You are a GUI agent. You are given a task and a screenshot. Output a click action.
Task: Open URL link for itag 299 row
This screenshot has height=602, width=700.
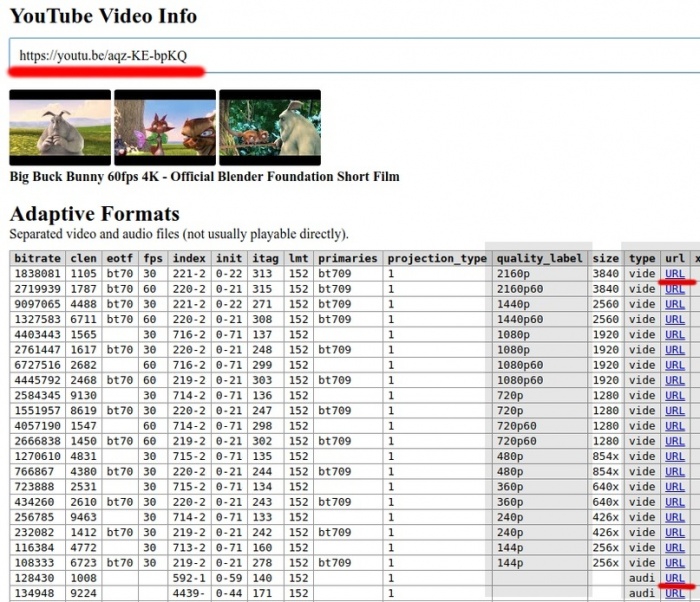675,365
